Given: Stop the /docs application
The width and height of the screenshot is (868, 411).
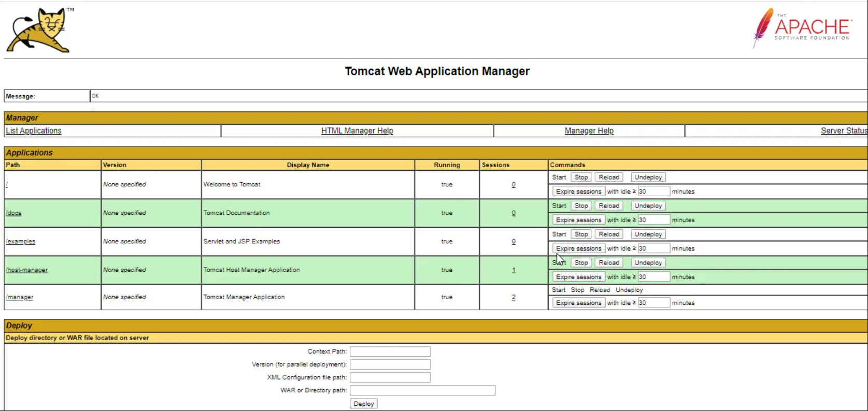Looking at the screenshot, I should click(x=581, y=206).
